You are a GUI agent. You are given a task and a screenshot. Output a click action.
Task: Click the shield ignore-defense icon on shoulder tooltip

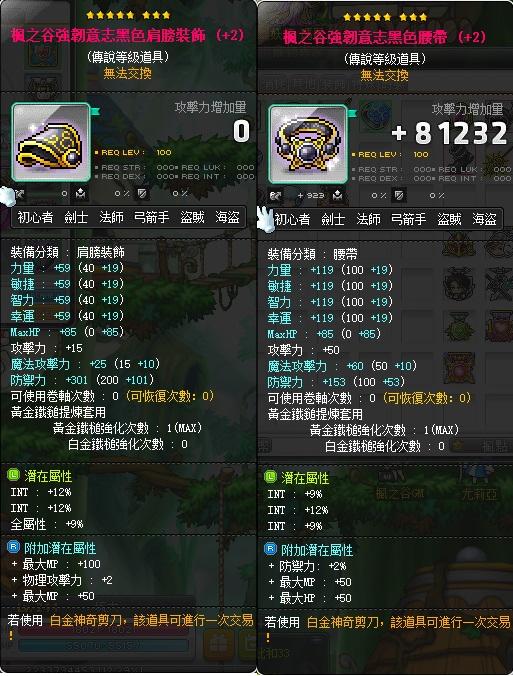[142, 194]
